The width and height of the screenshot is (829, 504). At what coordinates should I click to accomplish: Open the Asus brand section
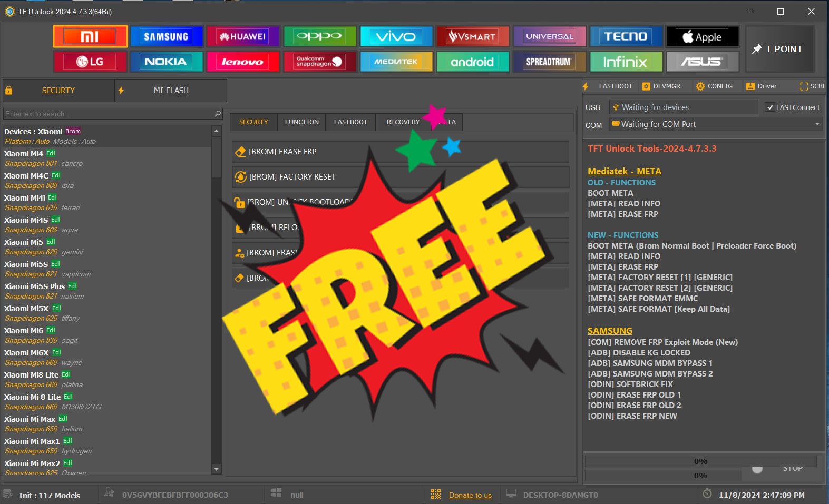pyautogui.click(x=703, y=62)
